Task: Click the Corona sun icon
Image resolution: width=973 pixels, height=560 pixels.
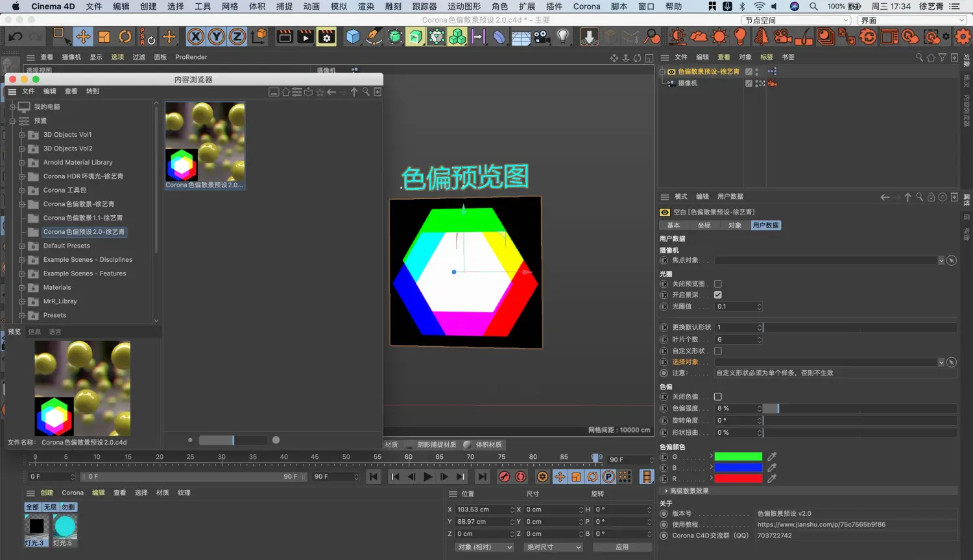Action: click(719, 37)
